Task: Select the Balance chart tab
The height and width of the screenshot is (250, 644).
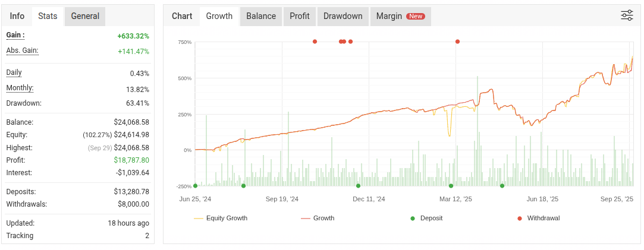Action: (x=261, y=16)
